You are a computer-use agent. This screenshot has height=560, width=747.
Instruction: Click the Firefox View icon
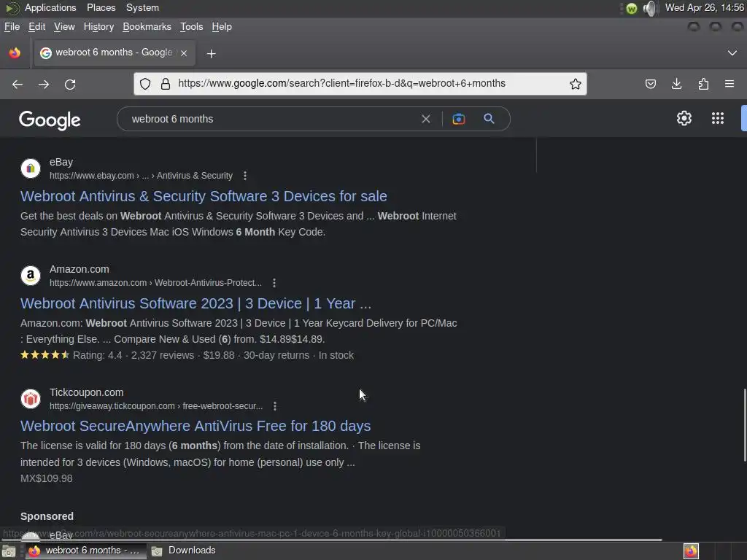15,52
